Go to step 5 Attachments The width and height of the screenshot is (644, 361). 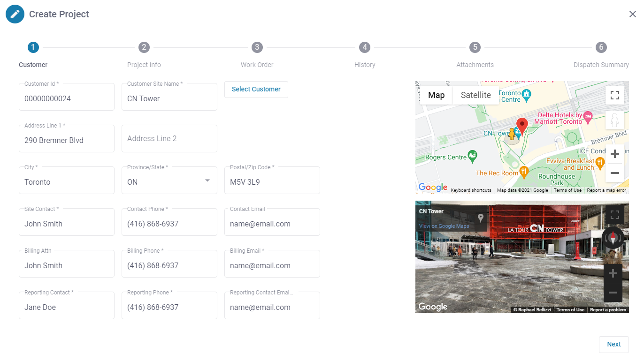point(475,47)
